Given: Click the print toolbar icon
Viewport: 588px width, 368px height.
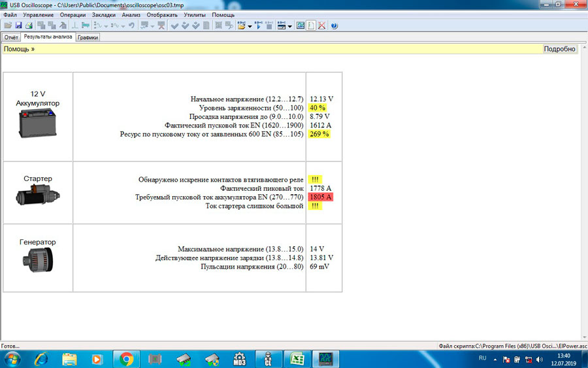Looking at the screenshot, I should [29, 25].
